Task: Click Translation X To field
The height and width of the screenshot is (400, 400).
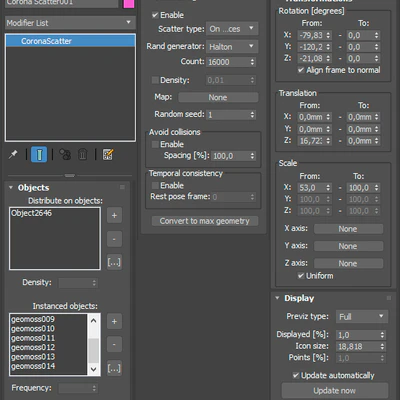Action: coord(360,117)
